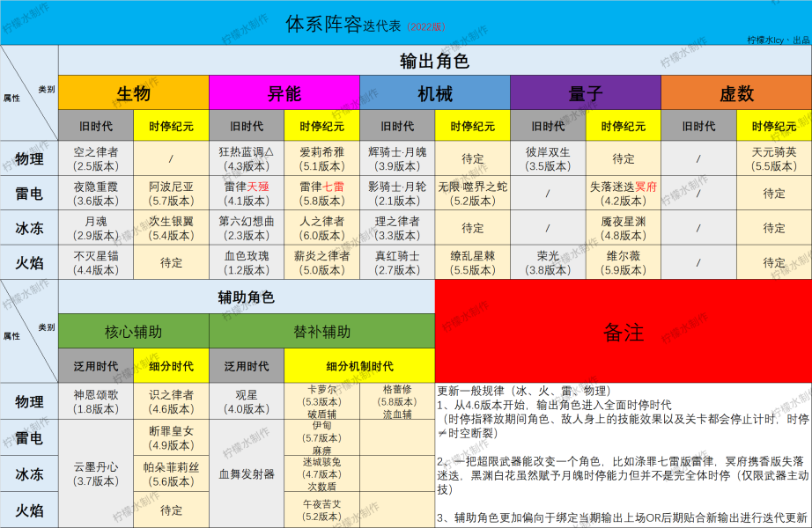Click 泛用时代 subheader under 核心辅助
The image size is (812, 528).
click(x=96, y=366)
